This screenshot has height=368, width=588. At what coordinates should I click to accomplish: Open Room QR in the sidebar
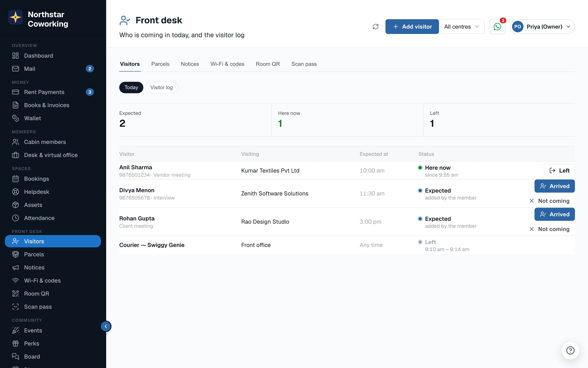(53, 294)
